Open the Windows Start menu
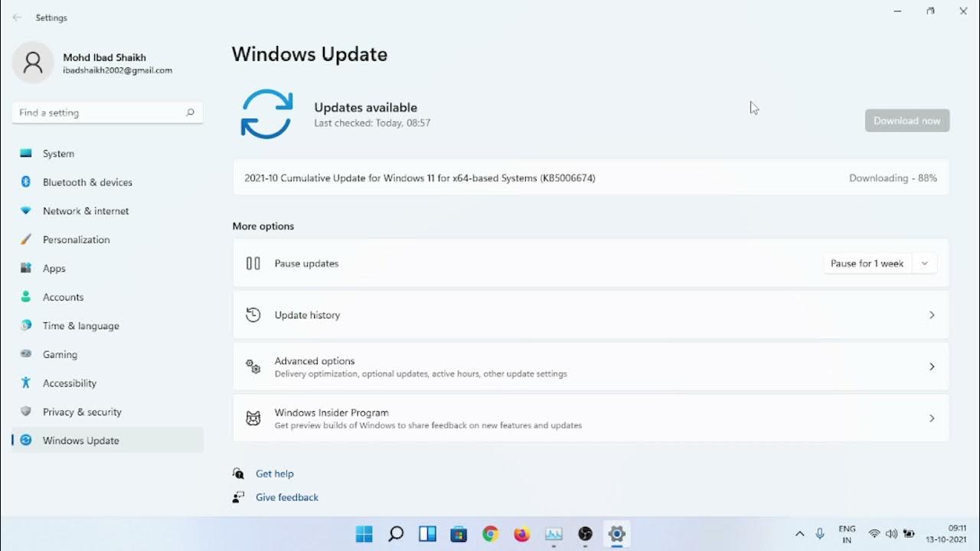Image resolution: width=980 pixels, height=551 pixels. [x=364, y=534]
